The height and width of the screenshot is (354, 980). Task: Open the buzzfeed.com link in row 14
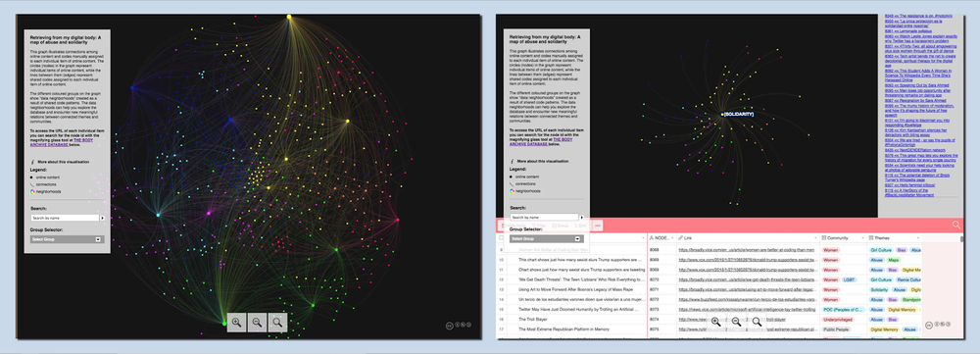click(748, 299)
